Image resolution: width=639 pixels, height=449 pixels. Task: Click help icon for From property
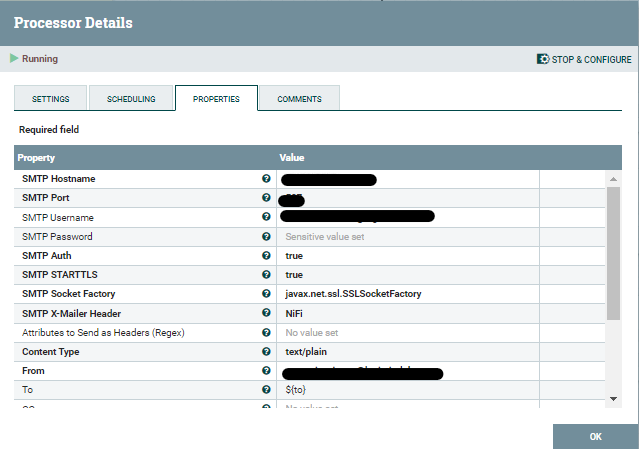tap(266, 370)
